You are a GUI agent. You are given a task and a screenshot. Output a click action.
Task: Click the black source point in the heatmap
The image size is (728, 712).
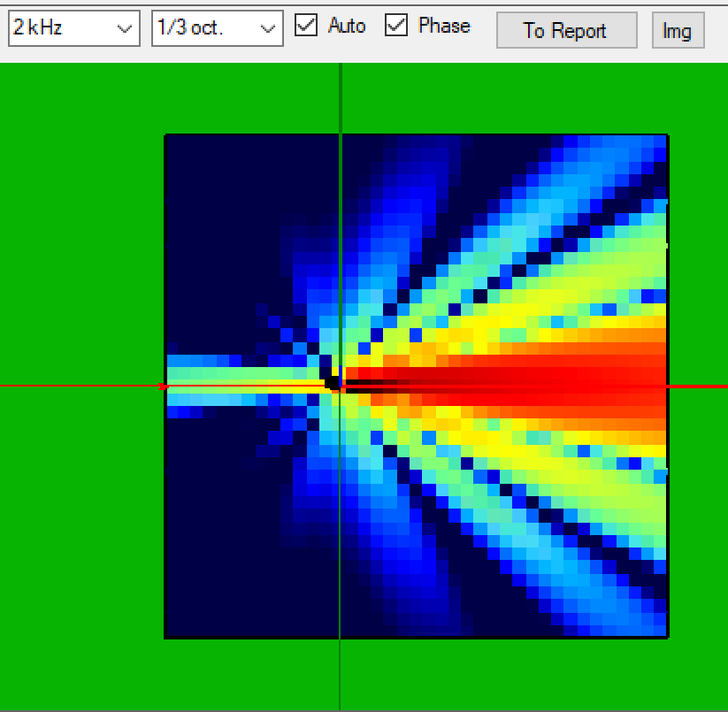[333, 383]
